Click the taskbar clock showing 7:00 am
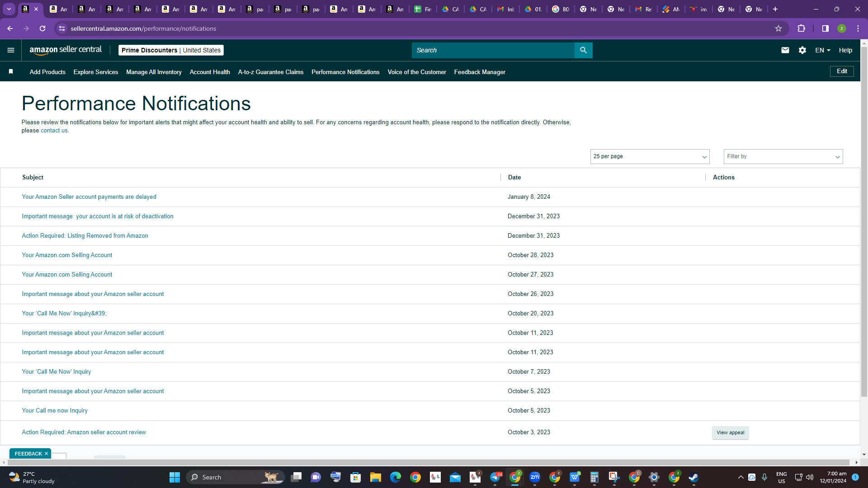This screenshot has width=868, height=488. tap(833, 477)
